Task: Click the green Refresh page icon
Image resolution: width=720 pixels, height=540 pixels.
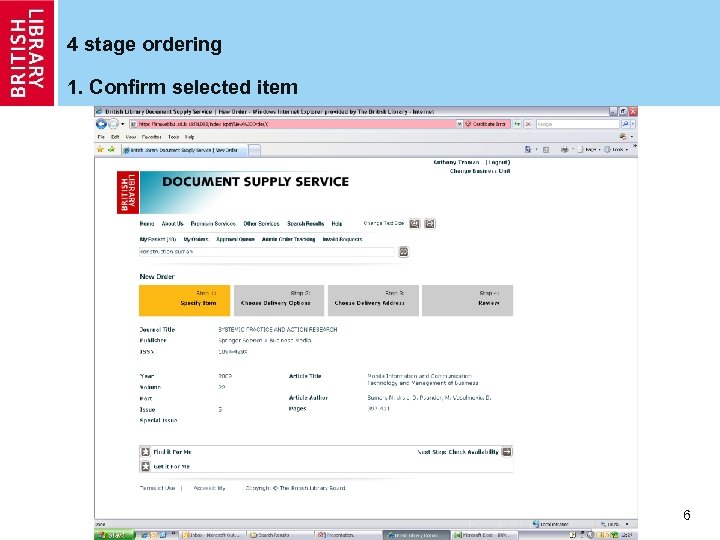Action: (x=518, y=124)
